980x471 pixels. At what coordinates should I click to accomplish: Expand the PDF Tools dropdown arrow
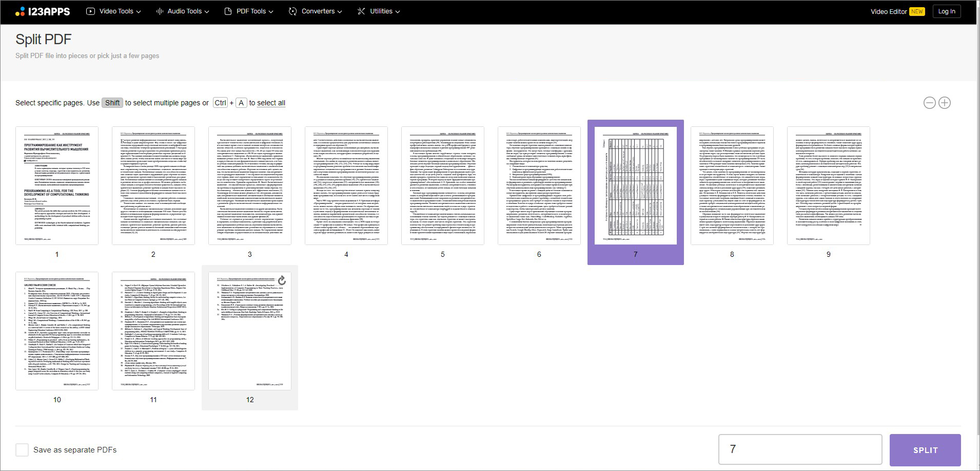click(271, 12)
